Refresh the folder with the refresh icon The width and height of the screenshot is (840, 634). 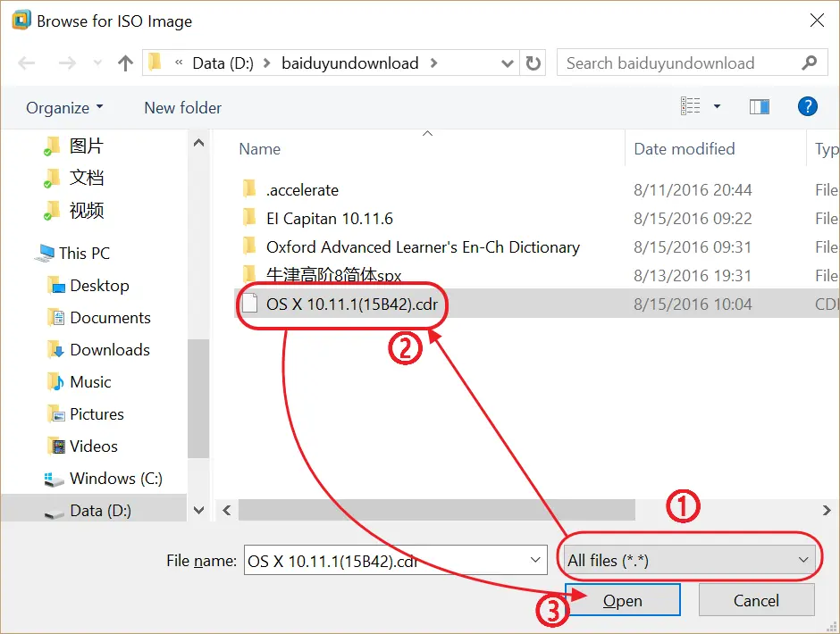533,63
